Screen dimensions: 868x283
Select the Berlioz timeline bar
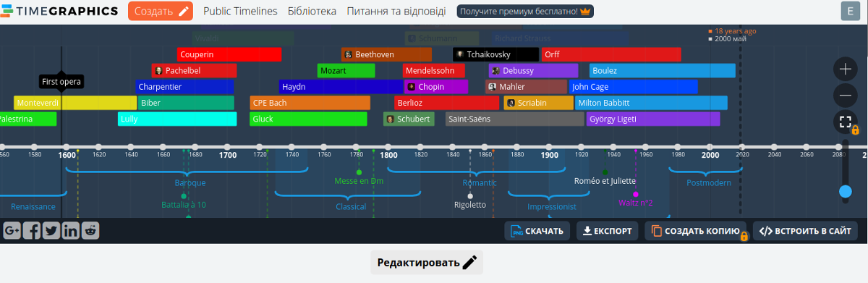[447, 103]
